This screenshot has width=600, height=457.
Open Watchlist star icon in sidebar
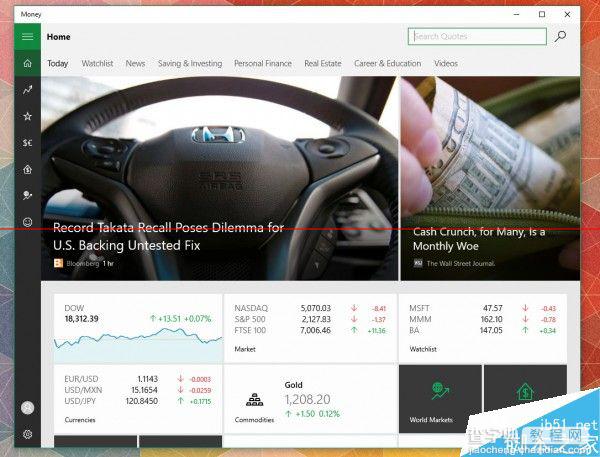28,116
